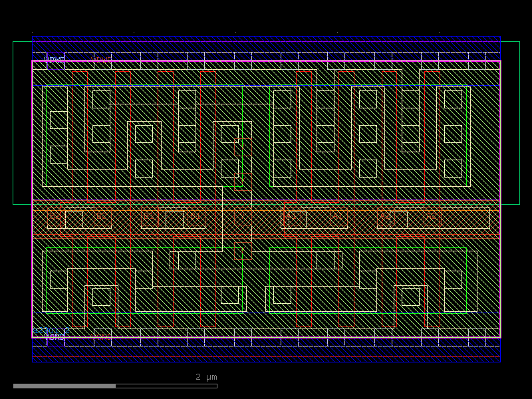Image resolution: width=532 pixels, height=399 pixels.
Task: Select the red VPWR power rail label
Action: (101, 59)
